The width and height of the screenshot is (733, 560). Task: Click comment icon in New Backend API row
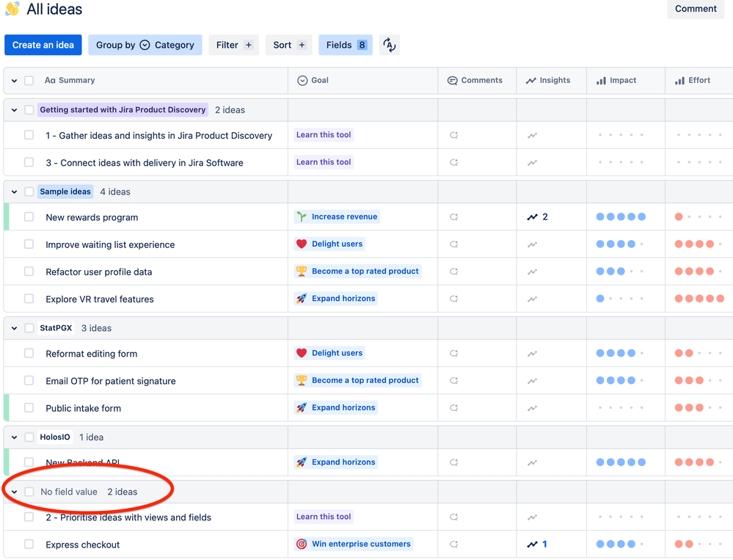[x=453, y=462]
